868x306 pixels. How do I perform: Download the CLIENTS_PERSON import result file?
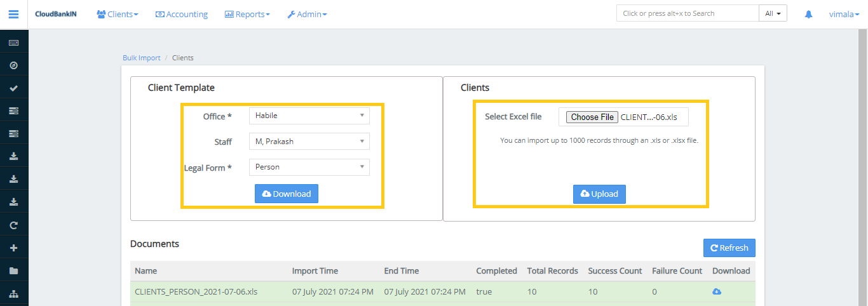(717, 291)
